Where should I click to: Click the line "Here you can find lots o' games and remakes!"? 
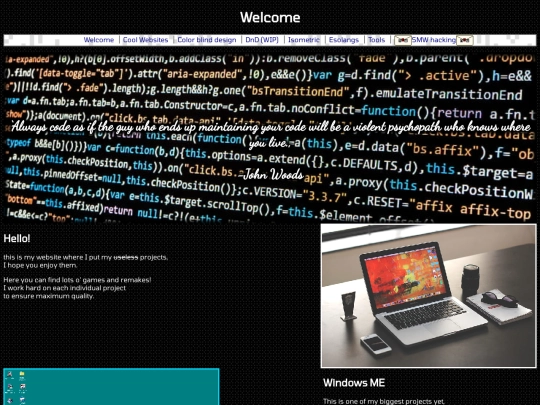[x=77, y=280]
